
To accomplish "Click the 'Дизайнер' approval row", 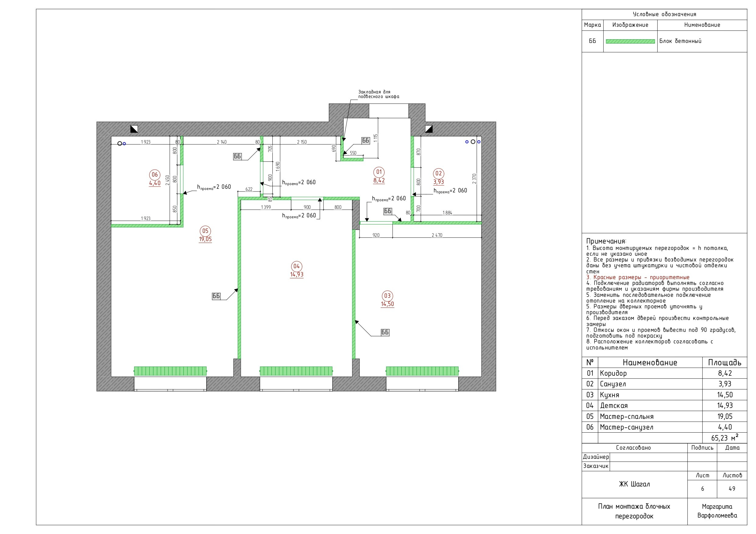I will click(x=664, y=457).
